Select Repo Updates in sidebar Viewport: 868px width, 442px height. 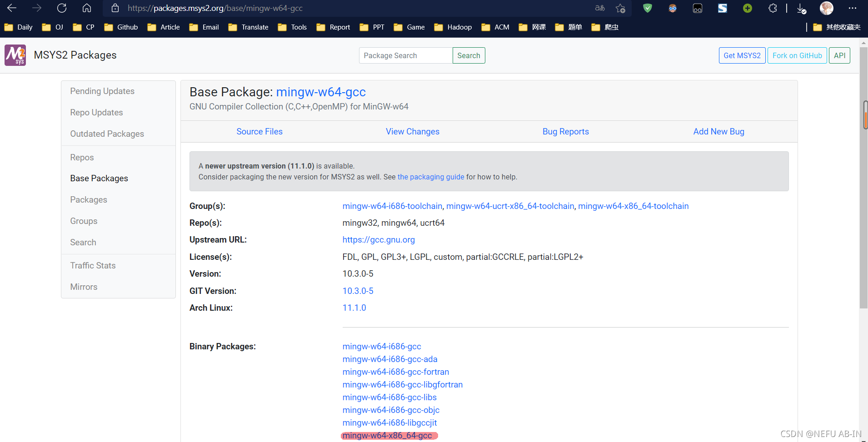pyautogui.click(x=96, y=113)
